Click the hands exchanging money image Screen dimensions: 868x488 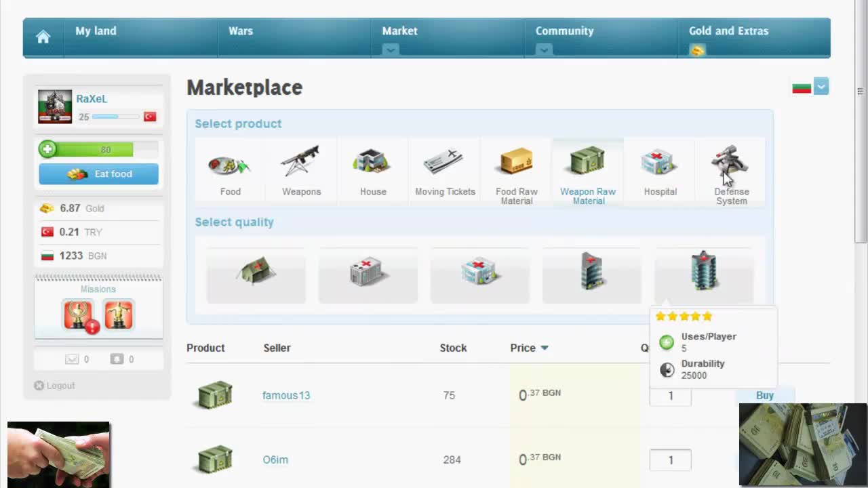tap(58, 454)
